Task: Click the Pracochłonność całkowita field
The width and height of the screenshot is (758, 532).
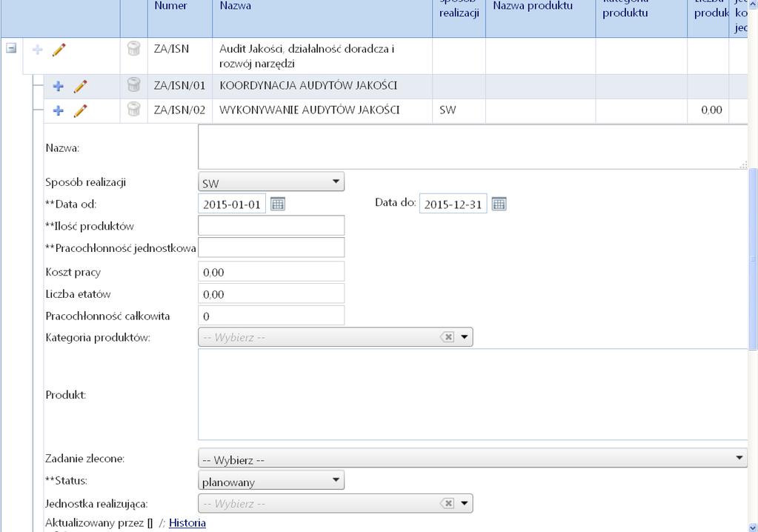Action: click(x=271, y=316)
